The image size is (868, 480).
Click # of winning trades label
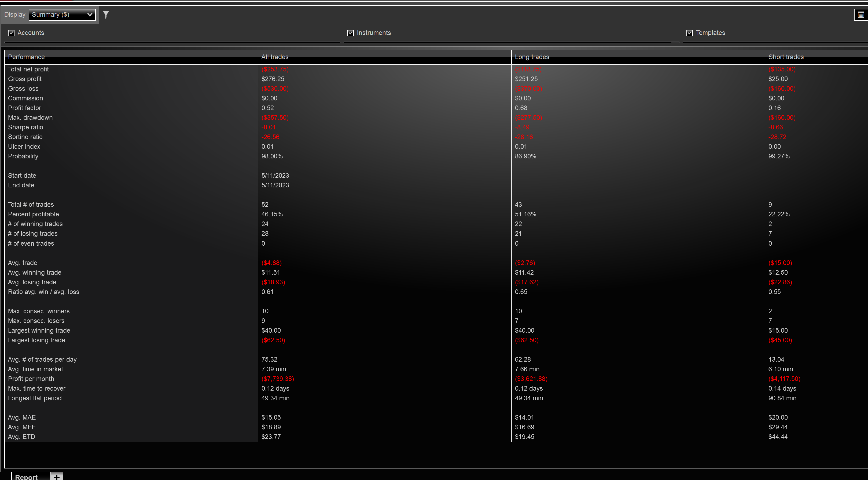coord(35,224)
